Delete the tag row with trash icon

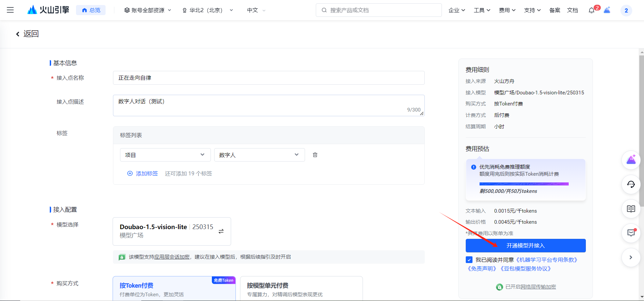(315, 155)
